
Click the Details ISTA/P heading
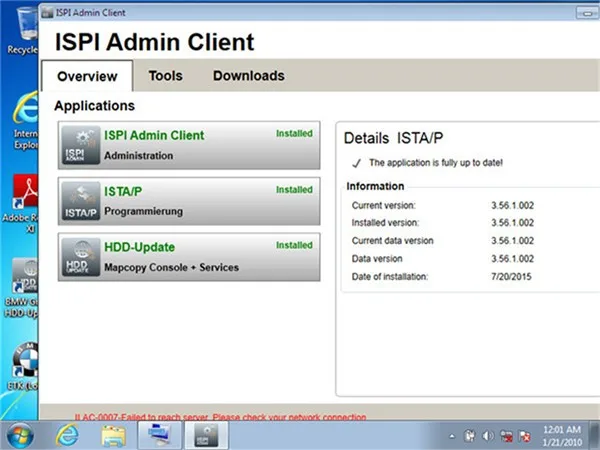(393, 138)
